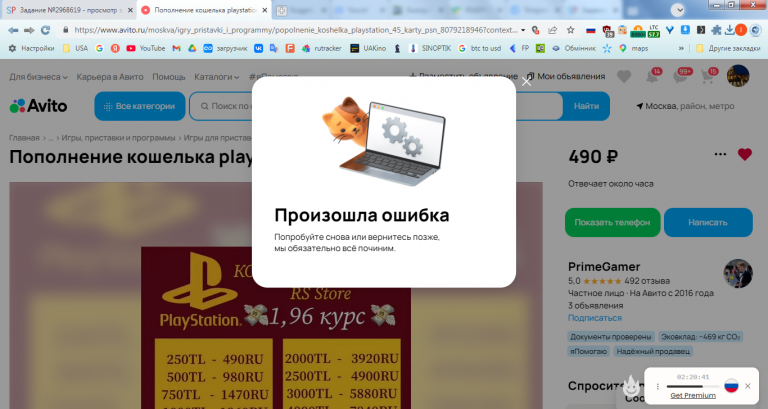Open messages icon with 99+ badge
Screen dimensions: 768x409
click(681, 76)
